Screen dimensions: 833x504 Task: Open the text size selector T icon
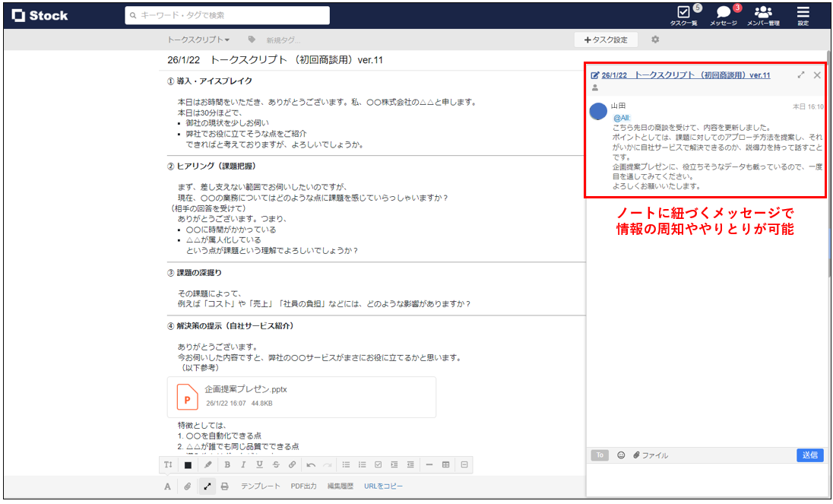coord(169,464)
